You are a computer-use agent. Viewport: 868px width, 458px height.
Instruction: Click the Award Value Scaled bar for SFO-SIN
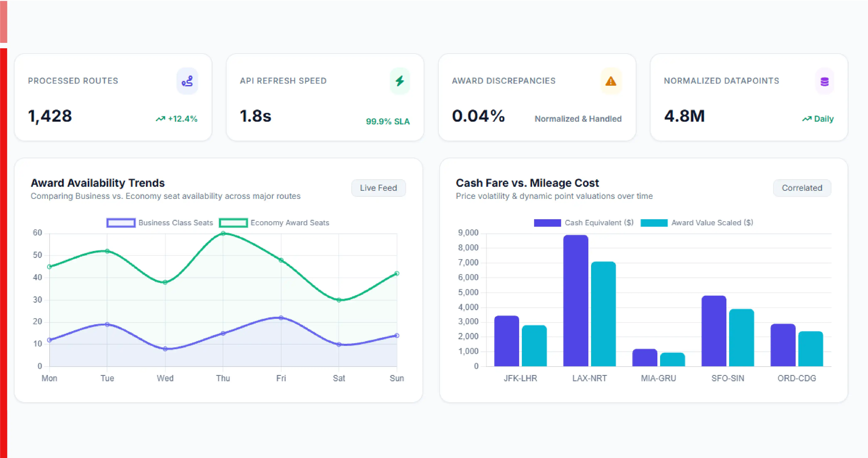(741, 338)
